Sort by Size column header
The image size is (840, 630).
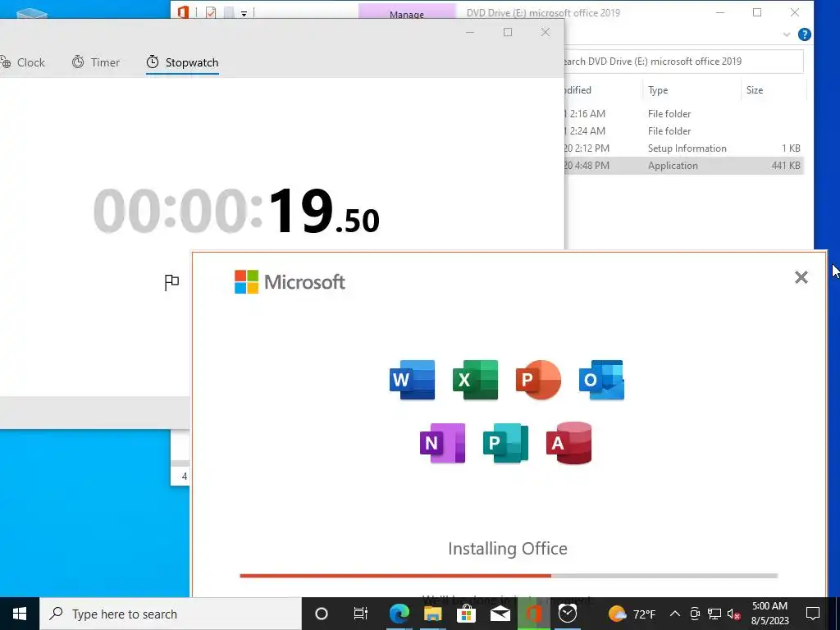coord(755,90)
